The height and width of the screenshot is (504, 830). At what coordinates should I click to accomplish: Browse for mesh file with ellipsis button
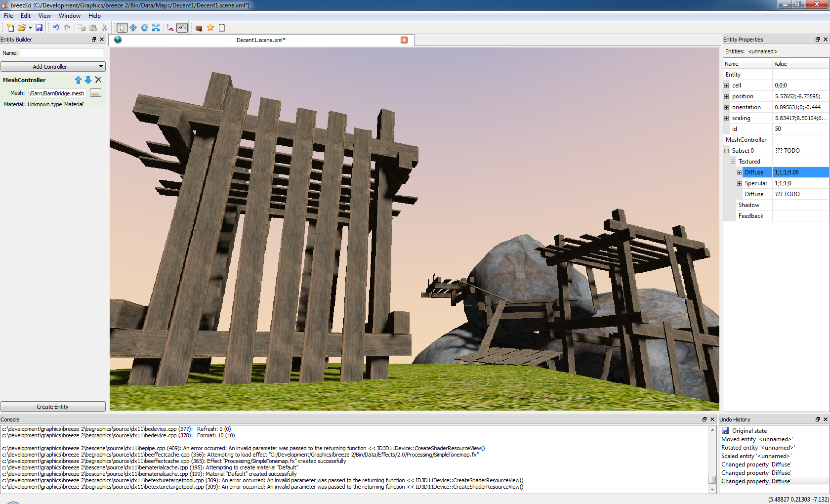(x=95, y=93)
